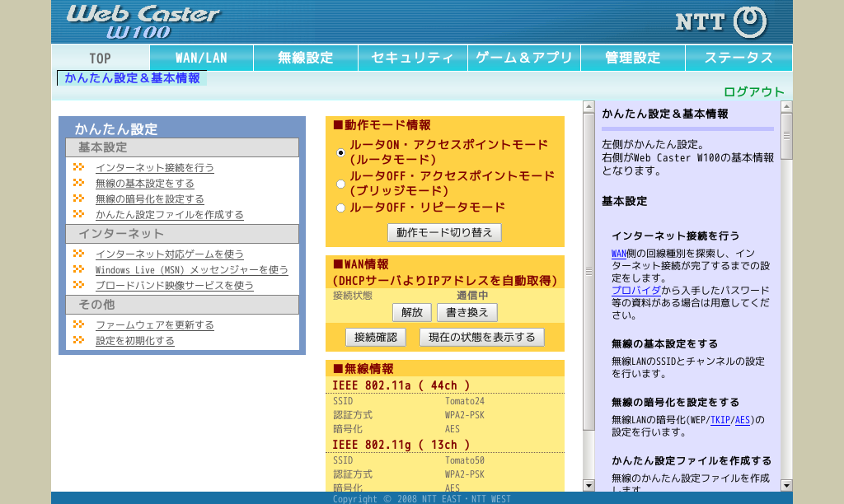The image size is (844, 504).
Task: Select ルータOFF・アクセスポイントモード (ブリッジモード)
Action: coord(339,184)
